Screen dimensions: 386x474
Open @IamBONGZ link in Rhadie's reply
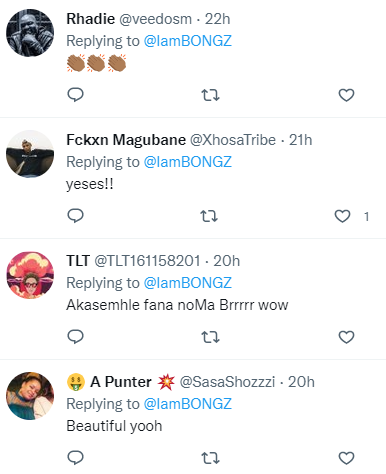pyautogui.click(x=188, y=41)
